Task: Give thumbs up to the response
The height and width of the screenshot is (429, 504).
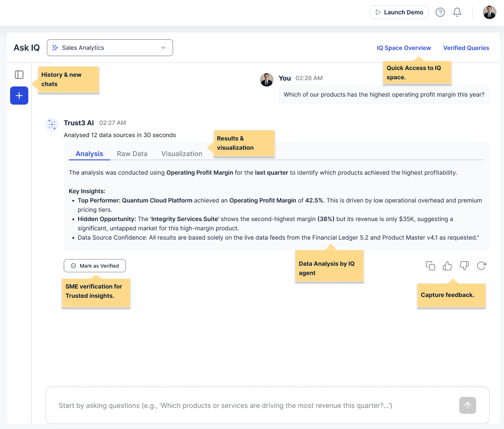Action: [447, 266]
